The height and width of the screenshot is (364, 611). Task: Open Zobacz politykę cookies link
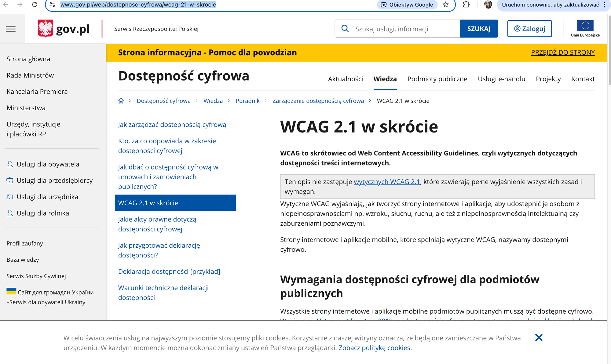(375, 348)
